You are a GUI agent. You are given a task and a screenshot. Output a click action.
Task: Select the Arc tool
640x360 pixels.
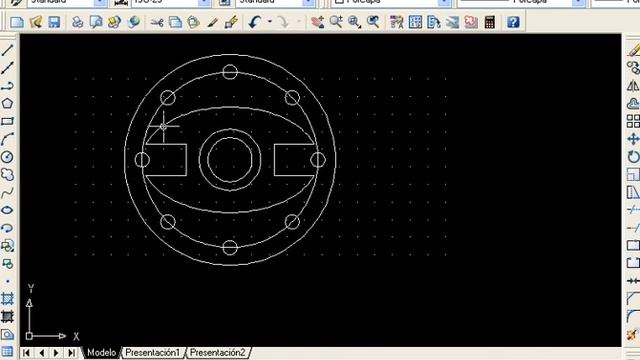click(x=7, y=139)
